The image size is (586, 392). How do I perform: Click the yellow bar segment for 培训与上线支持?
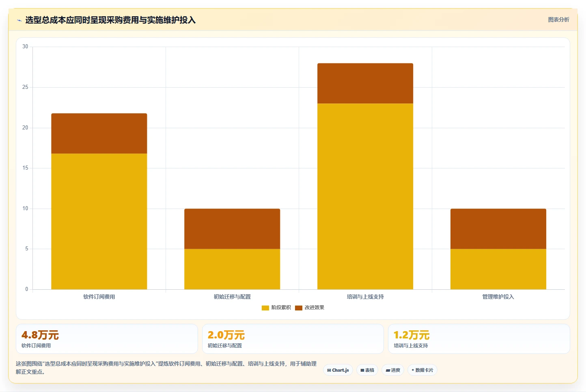365,196
